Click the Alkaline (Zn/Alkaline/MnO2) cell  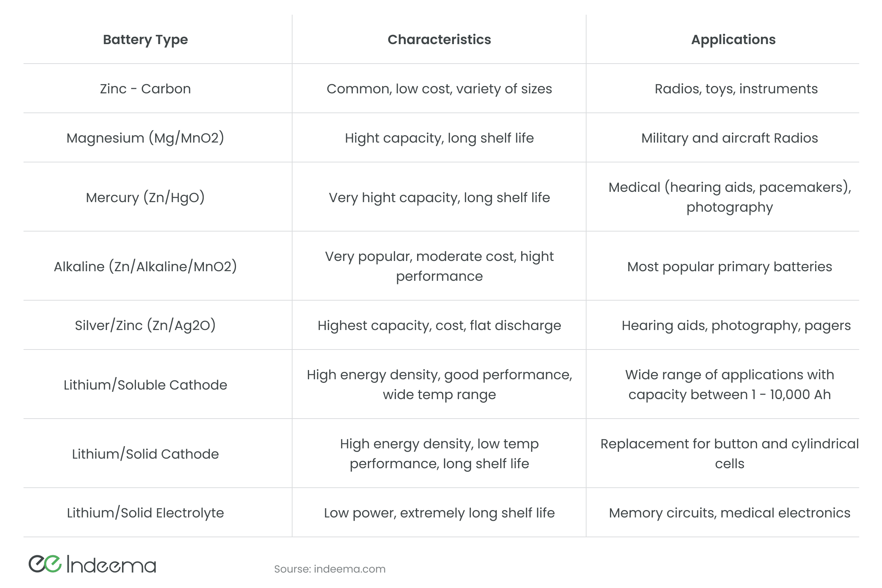(145, 266)
